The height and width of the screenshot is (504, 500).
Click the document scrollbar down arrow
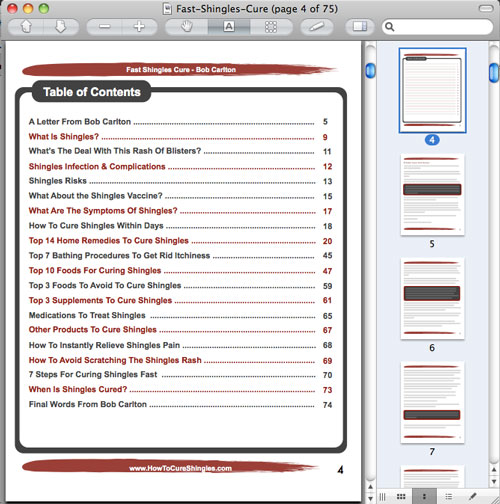(x=370, y=498)
